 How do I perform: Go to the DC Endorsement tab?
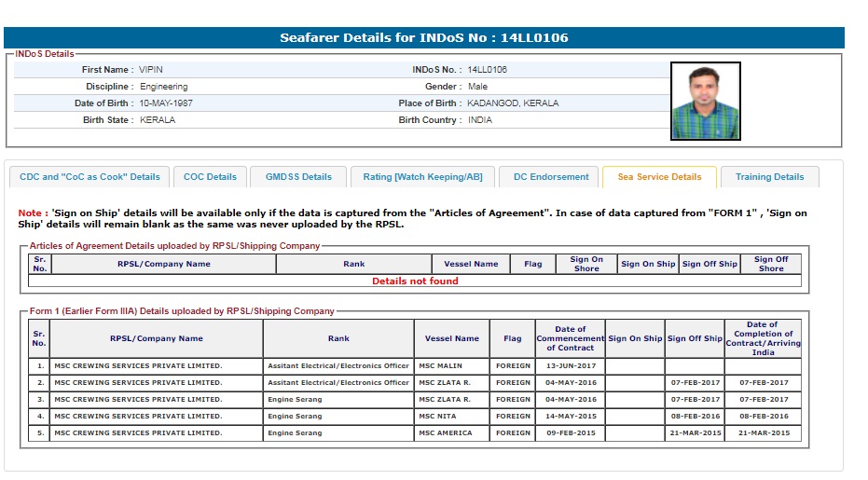pyautogui.click(x=551, y=177)
